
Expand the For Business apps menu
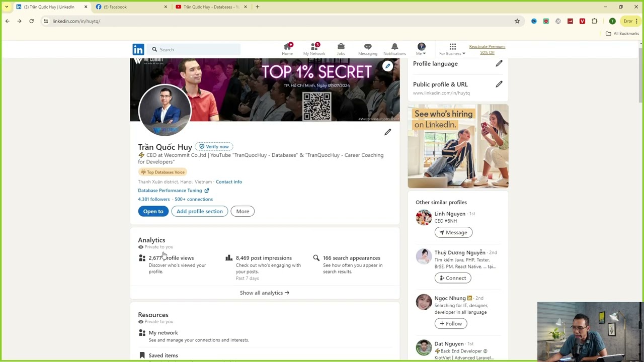click(x=452, y=49)
